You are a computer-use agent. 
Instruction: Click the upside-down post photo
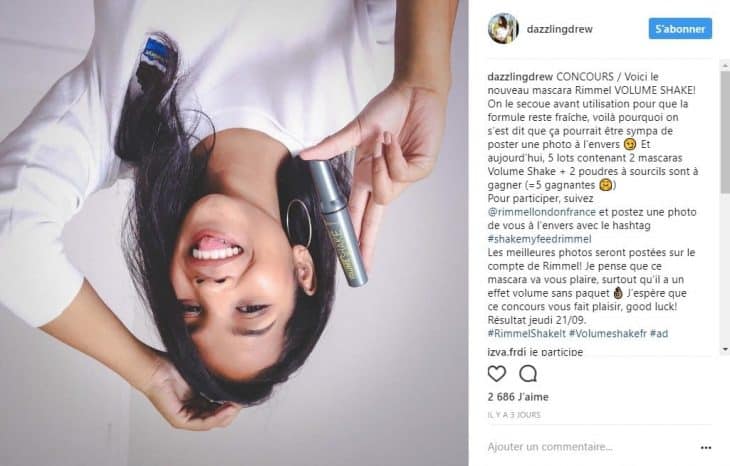234,233
